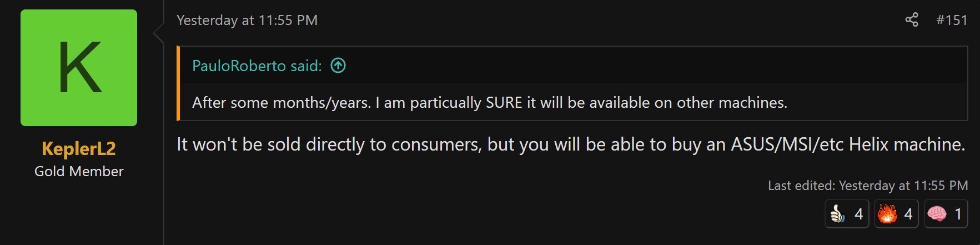Click the post timestamp at top
The image size is (980, 245).
coord(247,20)
